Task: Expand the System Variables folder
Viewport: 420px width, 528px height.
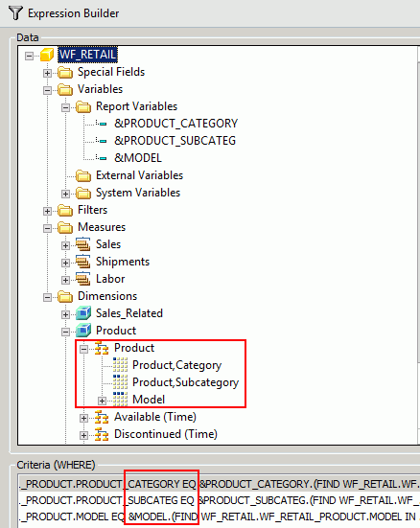Action: pos(65,194)
